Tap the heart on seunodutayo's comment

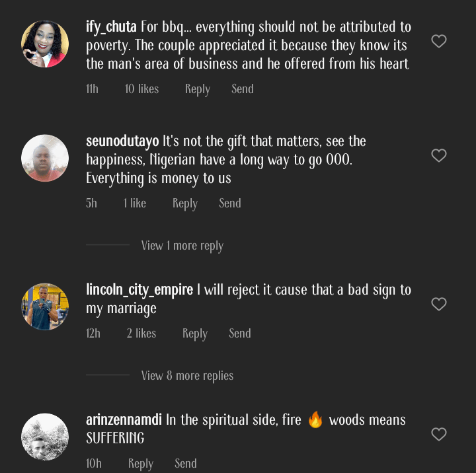(439, 156)
